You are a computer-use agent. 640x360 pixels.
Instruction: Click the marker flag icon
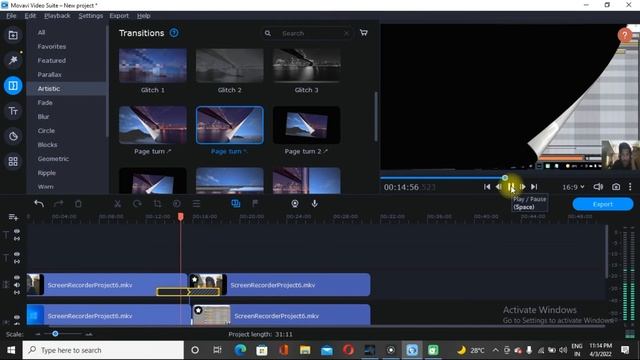point(255,203)
